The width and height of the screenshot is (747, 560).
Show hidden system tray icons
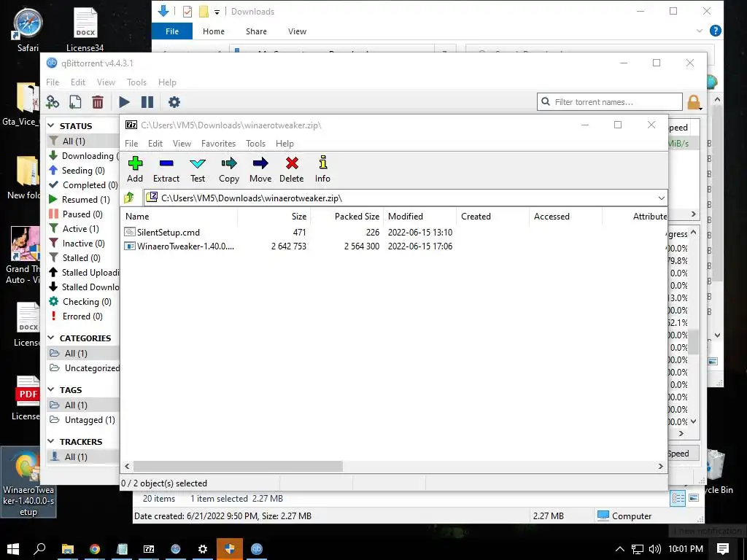pyautogui.click(x=620, y=549)
